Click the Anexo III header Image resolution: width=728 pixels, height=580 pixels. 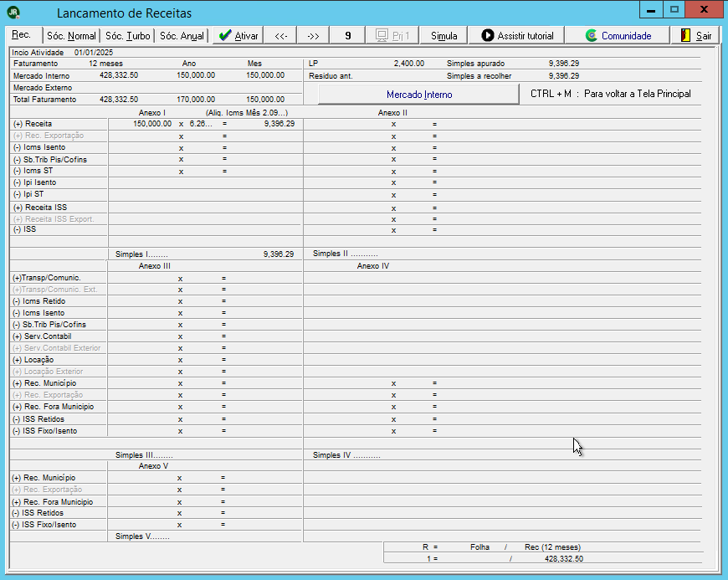coord(154,266)
